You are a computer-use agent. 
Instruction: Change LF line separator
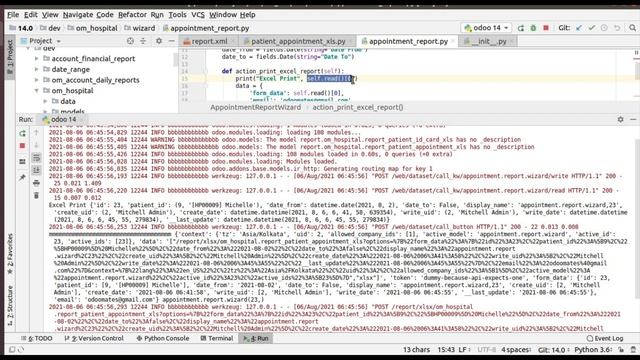click(464, 349)
